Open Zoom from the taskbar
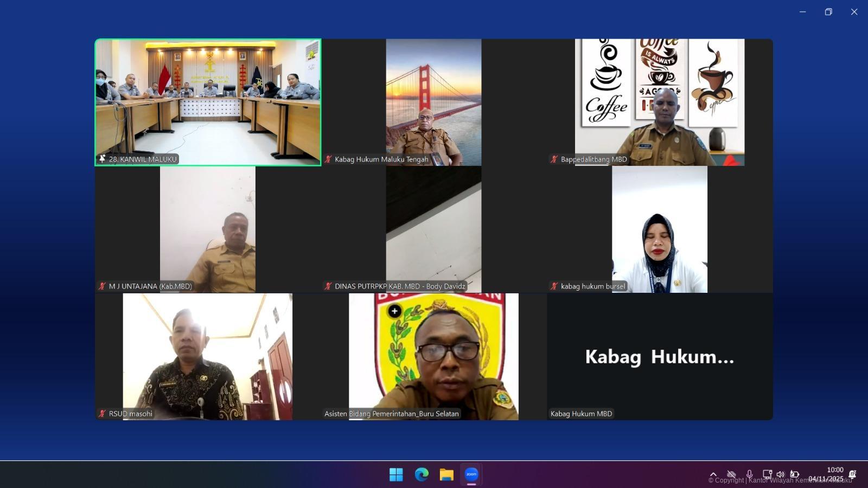Image resolution: width=868 pixels, height=488 pixels. click(x=471, y=474)
